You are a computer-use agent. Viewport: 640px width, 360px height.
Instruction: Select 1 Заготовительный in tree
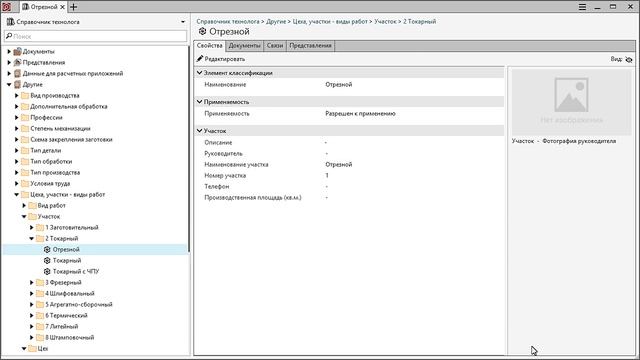pos(72,228)
